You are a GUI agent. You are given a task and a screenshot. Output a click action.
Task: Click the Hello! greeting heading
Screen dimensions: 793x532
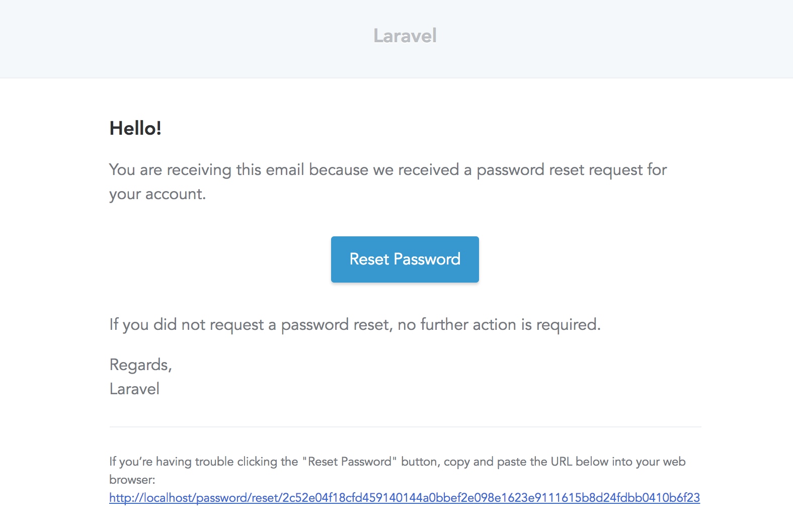coord(135,128)
